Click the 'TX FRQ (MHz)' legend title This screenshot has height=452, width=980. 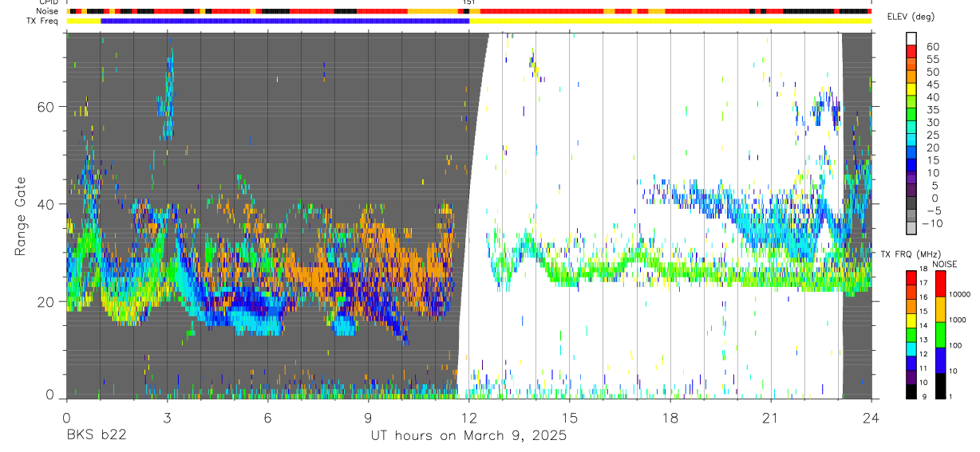[x=910, y=254]
